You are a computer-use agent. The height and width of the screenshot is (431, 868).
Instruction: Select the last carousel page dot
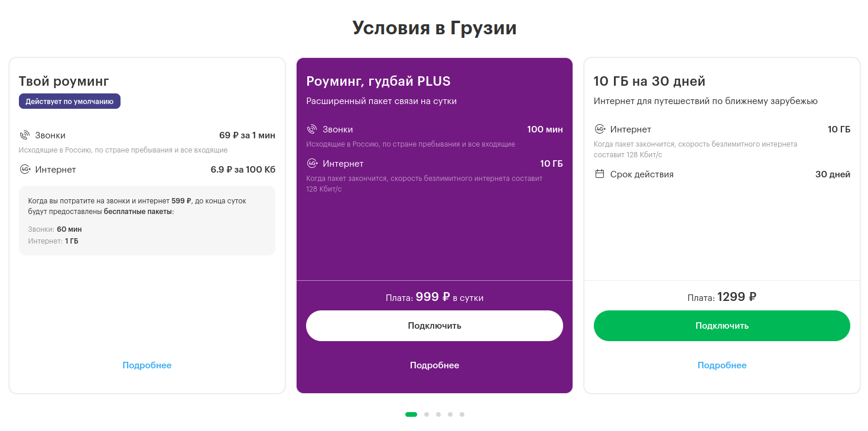coord(462,414)
